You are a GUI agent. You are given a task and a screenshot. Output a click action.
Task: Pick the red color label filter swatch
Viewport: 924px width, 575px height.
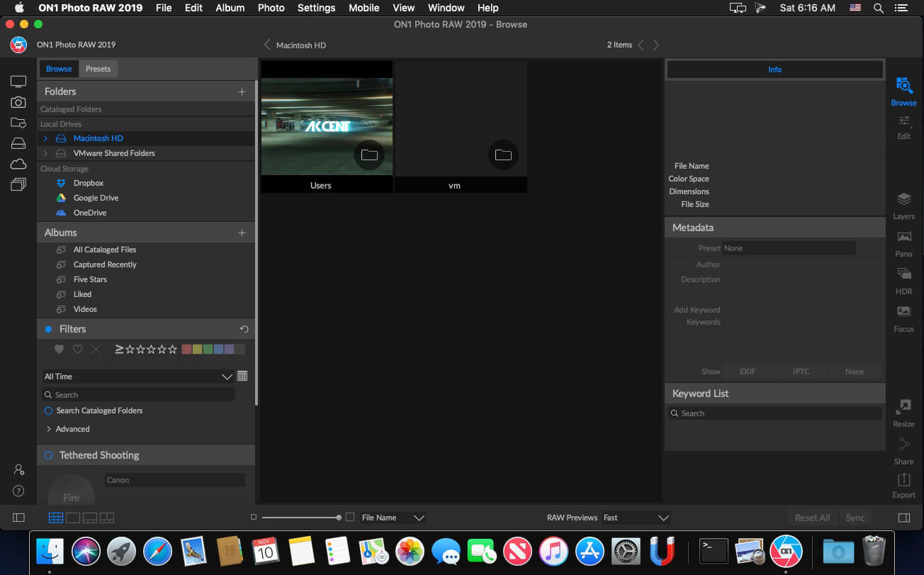186,349
